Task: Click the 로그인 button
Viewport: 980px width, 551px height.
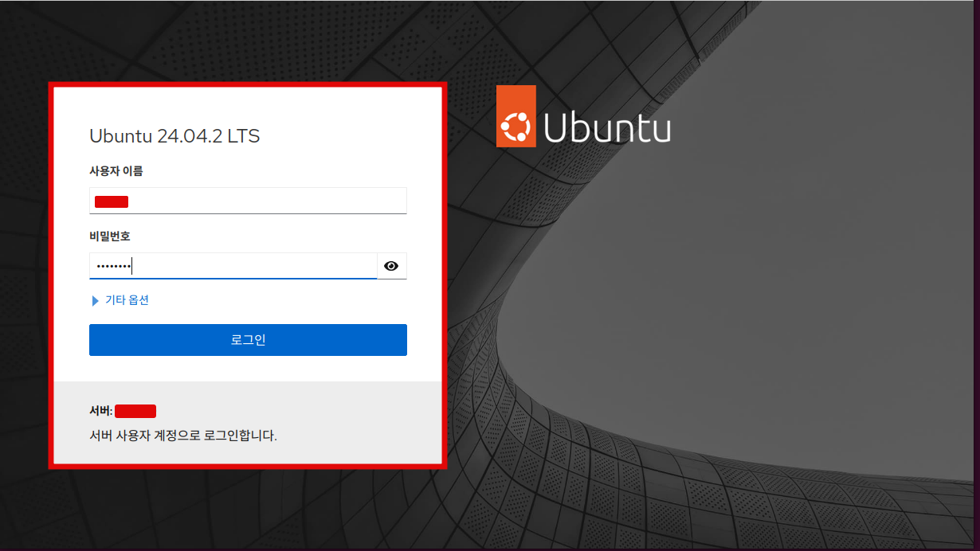Action: [248, 340]
